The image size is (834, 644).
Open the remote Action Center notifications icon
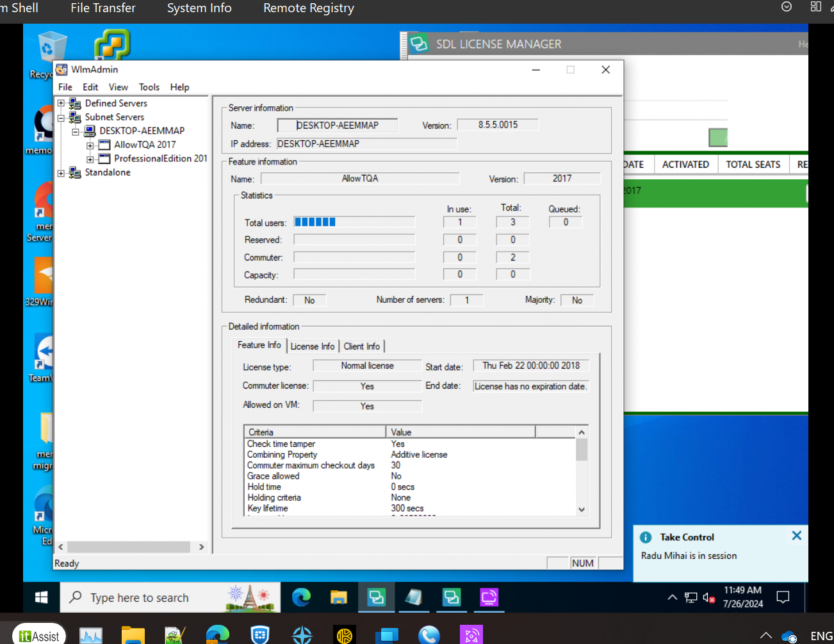click(783, 597)
